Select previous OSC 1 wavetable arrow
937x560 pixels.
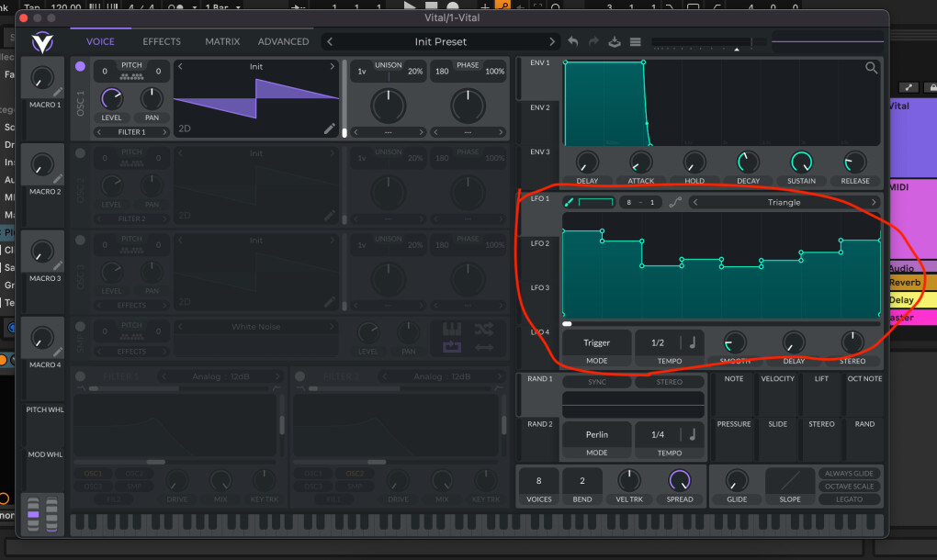click(180, 66)
